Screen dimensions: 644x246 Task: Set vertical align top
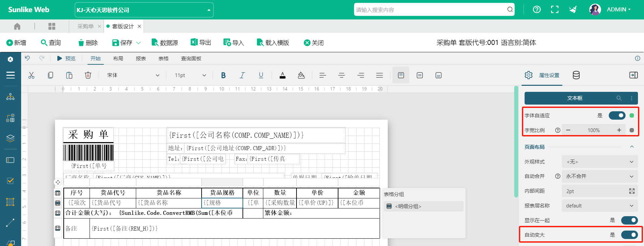click(401, 75)
